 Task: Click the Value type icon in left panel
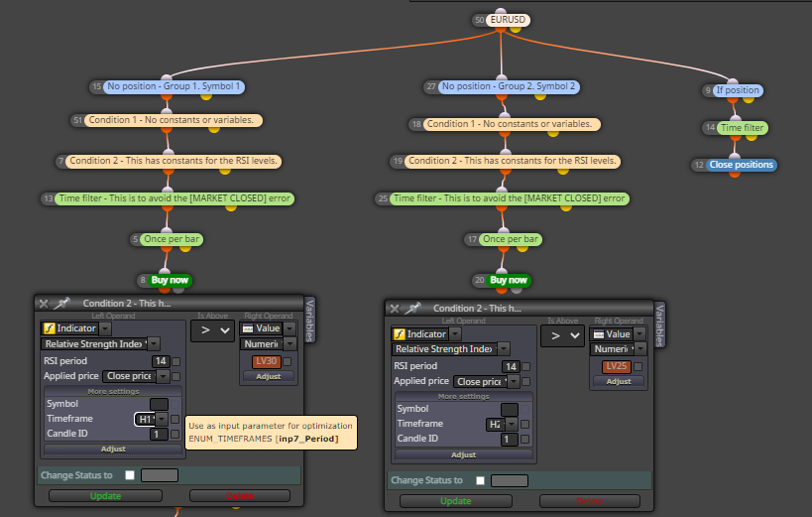(248, 328)
